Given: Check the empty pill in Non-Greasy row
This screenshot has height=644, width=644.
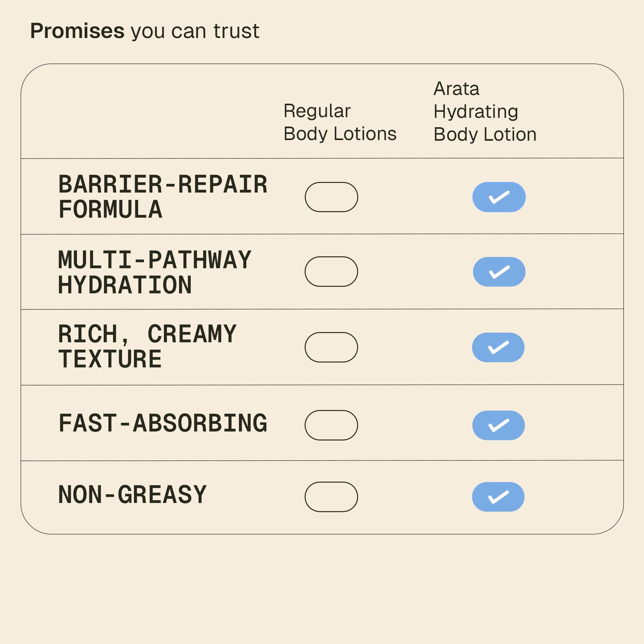Looking at the screenshot, I should pos(331,497).
